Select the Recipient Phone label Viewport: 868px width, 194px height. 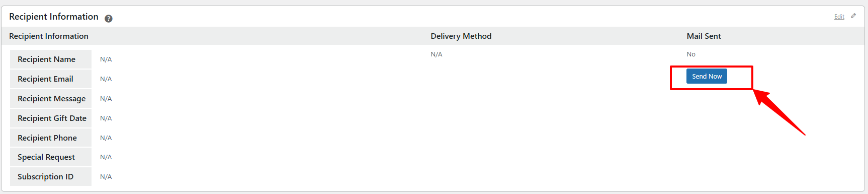(47, 138)
